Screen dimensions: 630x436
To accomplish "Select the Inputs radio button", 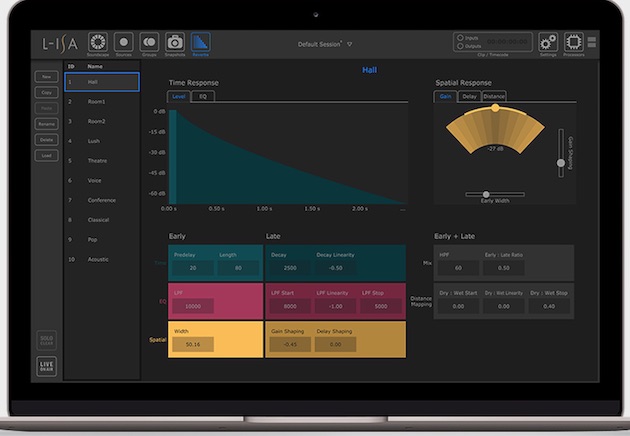I will [460, 38].
